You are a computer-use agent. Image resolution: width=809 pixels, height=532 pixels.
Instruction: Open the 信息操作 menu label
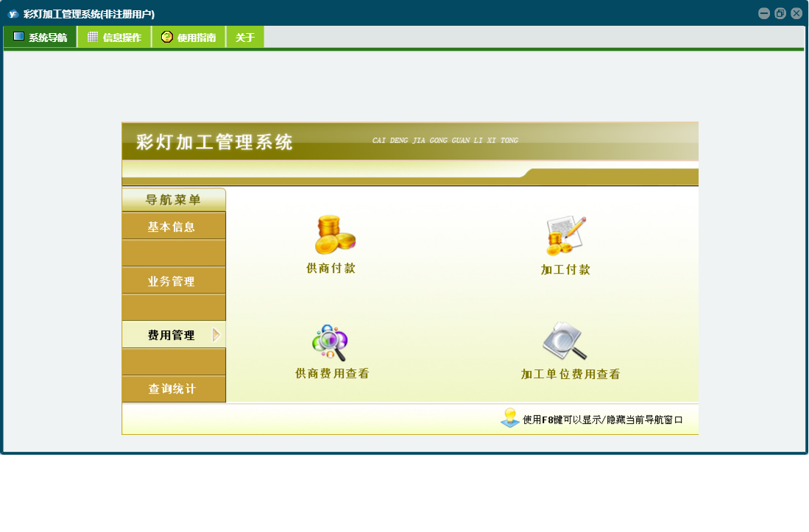(122, 38)
